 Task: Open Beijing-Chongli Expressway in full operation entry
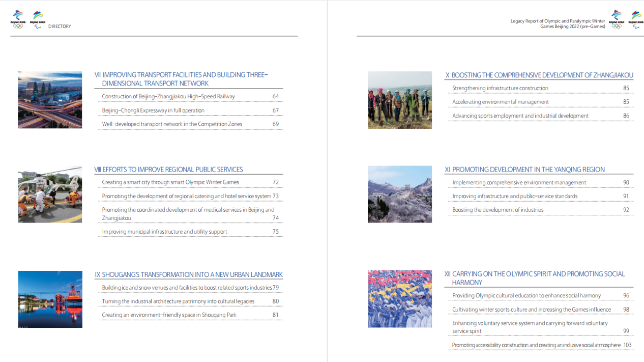[153, 110]
